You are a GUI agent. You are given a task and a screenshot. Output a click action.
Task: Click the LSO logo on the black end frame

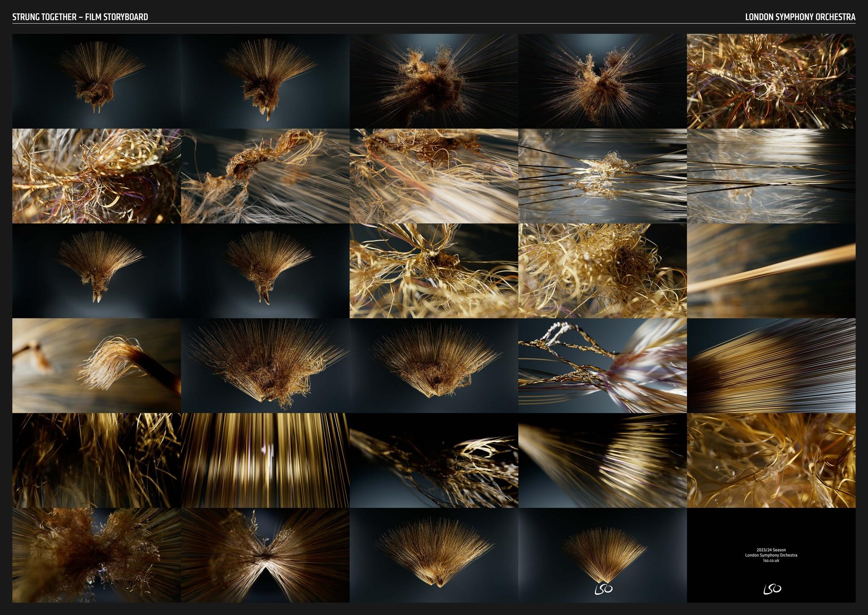[772, 588]
